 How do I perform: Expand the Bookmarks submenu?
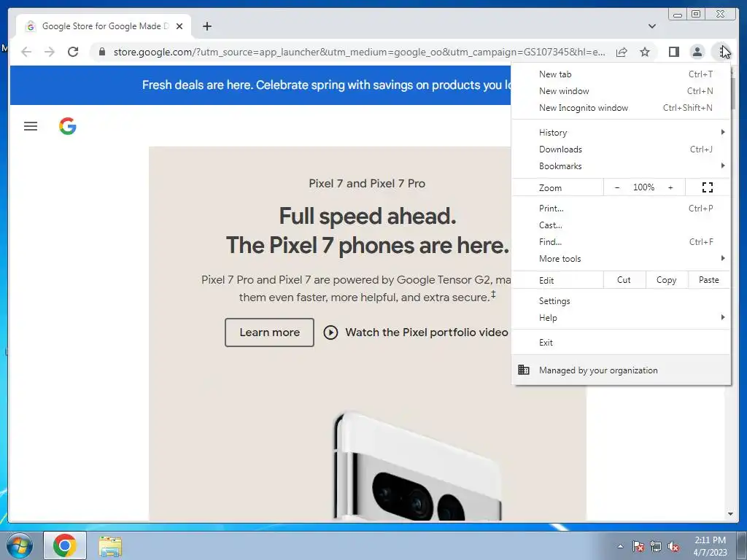[x=621, y=166]
